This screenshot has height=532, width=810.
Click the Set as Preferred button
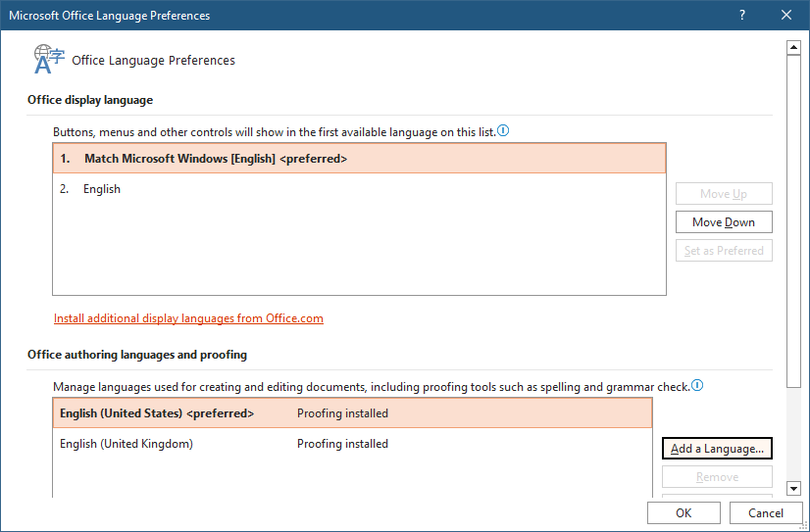[x=724, y=250]
